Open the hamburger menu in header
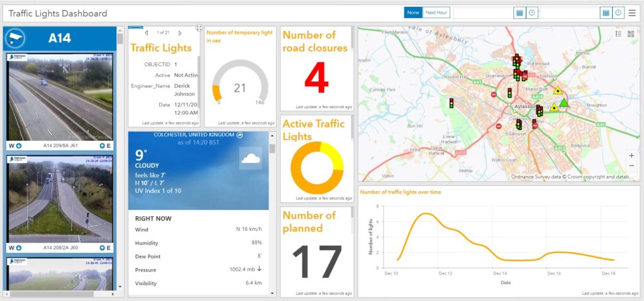This screenshot has width=644, height=301. click(632, 13)
